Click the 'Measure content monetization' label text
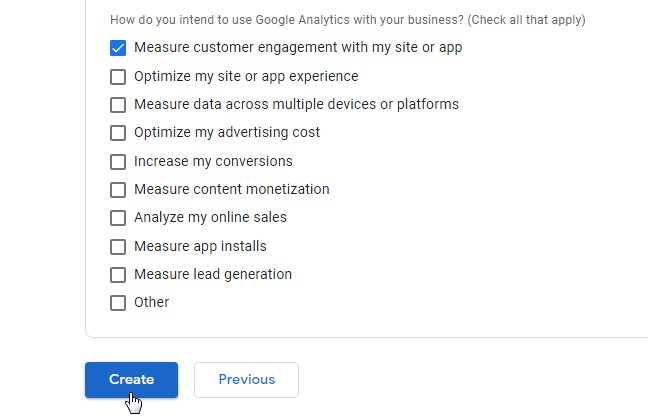The width and height of the screenshot is (648, 417). click(231, 189)
